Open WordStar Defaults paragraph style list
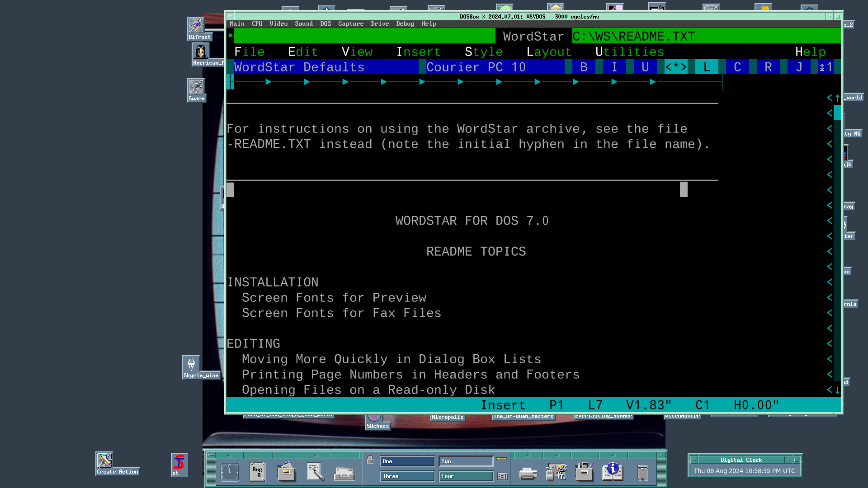868x488 pixels. point(326,67)
